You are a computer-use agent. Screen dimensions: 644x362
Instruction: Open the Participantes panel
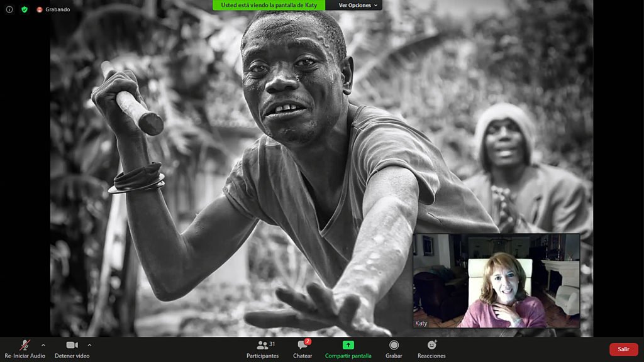[x=262, y=349]
